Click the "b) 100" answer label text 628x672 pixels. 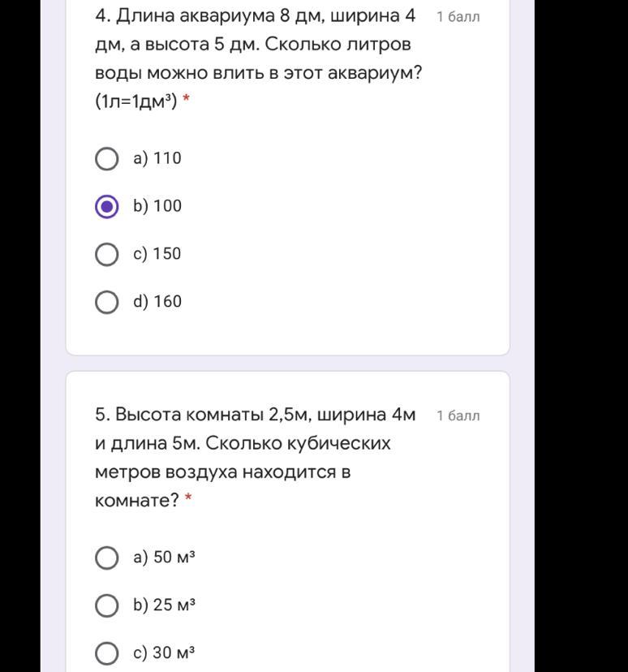pyautogui.click(x=157, y=207)
